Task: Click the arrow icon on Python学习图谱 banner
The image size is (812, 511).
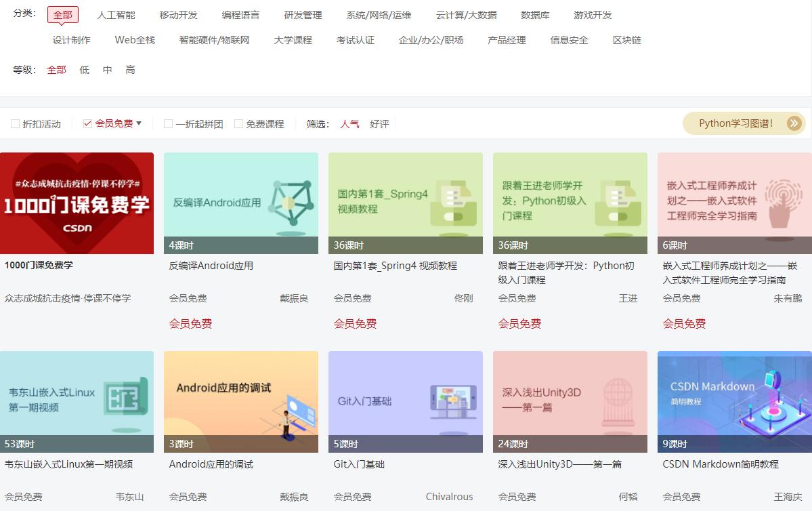Action: pos(794,123)
